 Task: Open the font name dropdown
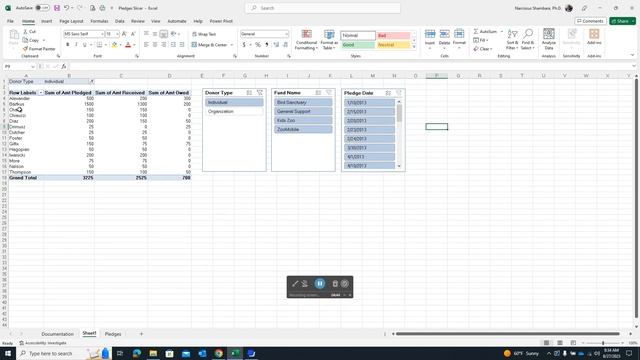pyautogui.click(x=102, y=34)
